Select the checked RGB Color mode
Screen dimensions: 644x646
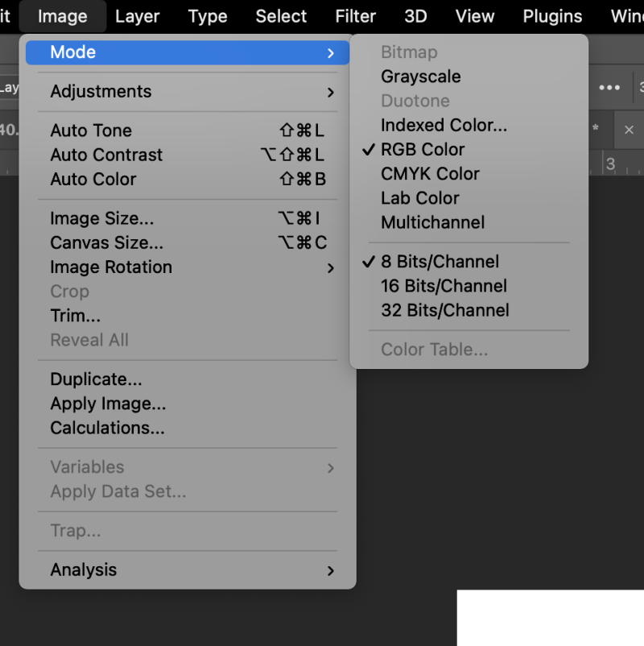point(423,150)
